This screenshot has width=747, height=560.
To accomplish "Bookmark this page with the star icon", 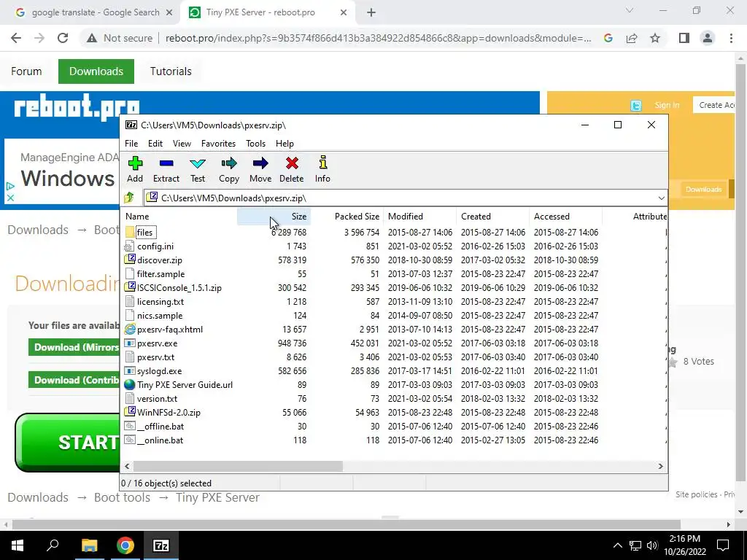I will coord(655,38).
